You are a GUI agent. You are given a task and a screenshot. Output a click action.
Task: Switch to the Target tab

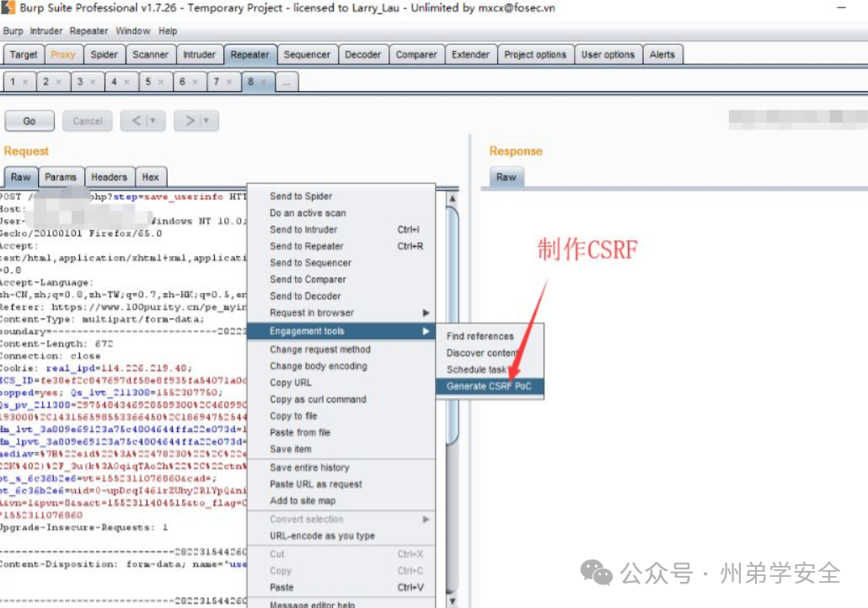[x=24, y=55]
